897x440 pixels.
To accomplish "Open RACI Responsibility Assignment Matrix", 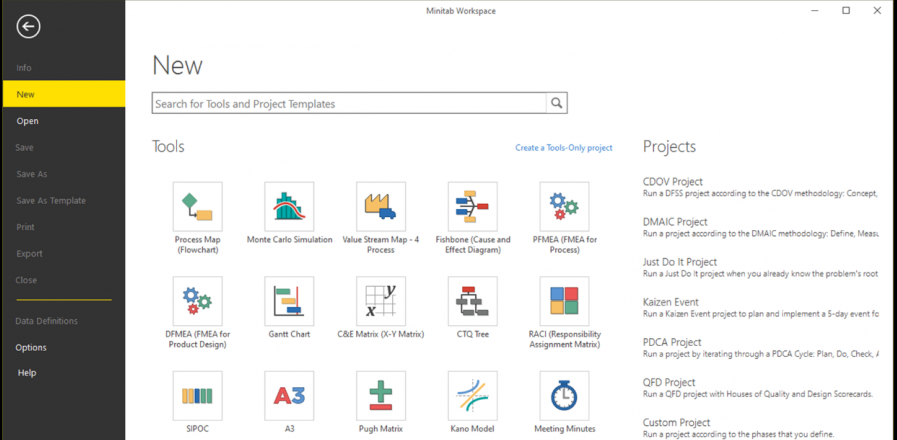I will point(564,301).
